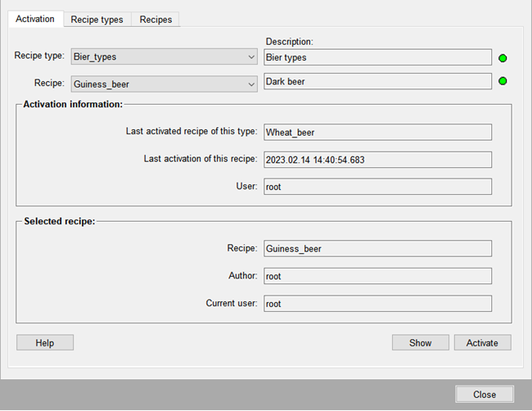
Task: Select the last activated recipe field Wheat_beer
Action: pyautogui.click(x=377, y=133)
